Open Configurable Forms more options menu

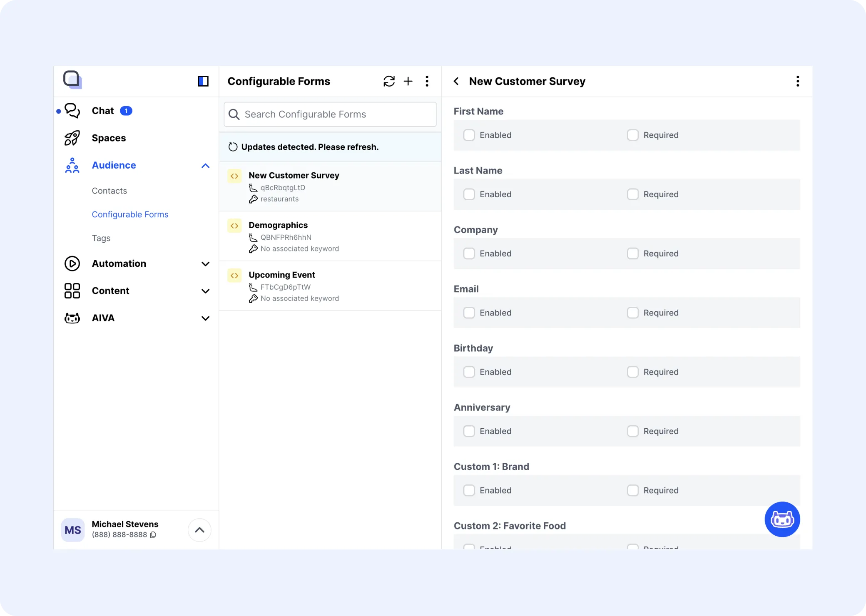(427, 81)
